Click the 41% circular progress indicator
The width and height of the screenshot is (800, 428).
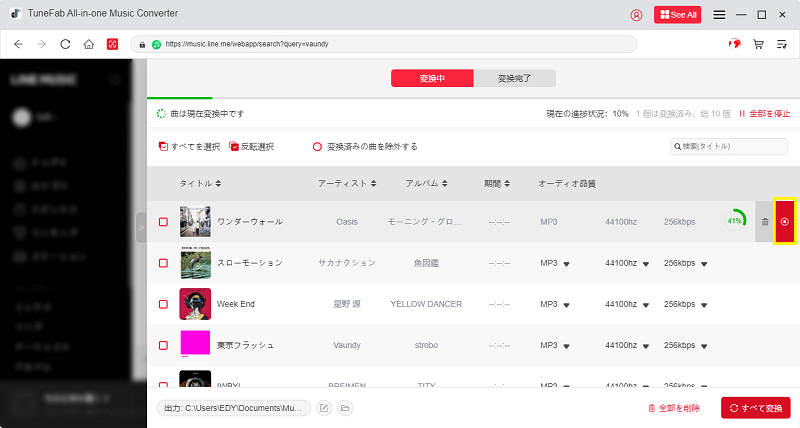(x=735, y=221)
